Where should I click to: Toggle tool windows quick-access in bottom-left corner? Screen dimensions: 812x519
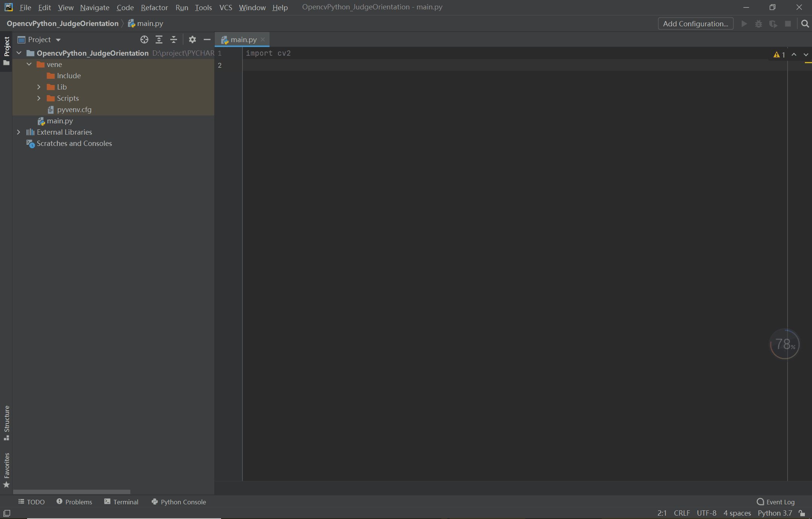pos(7,513)
